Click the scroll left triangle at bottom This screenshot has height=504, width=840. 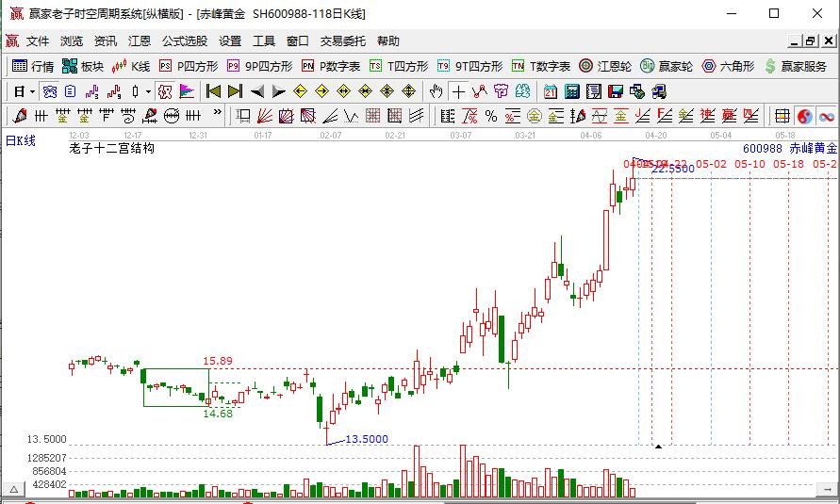coord(14,489)
